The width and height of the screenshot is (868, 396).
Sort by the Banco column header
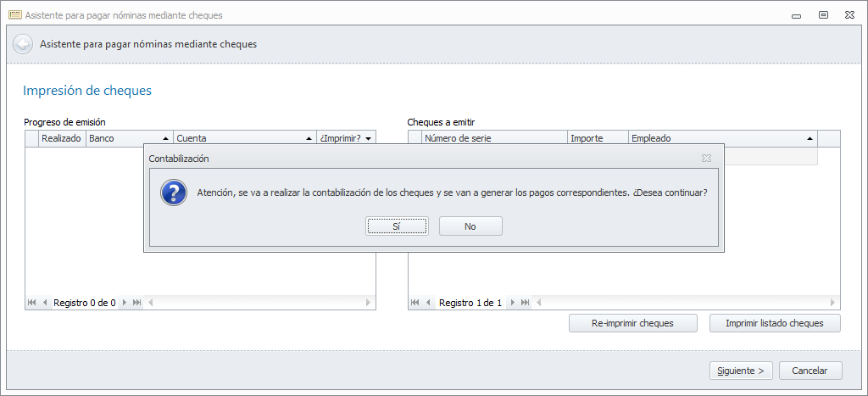[x=127, y=138]
